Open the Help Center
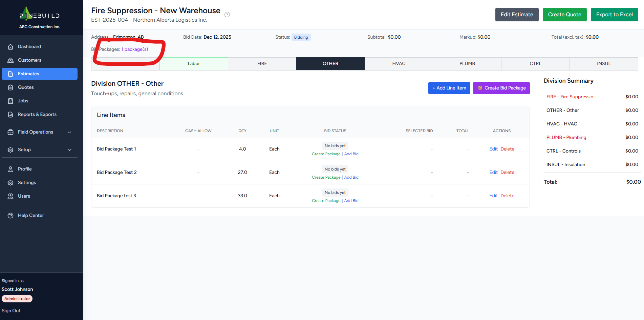Viewport: 644px width, 320px height. click(x=31, y=215)
